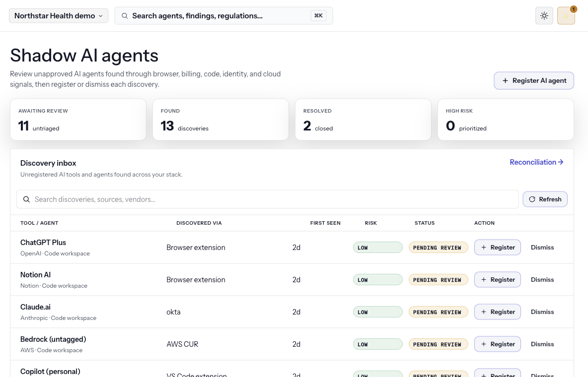This screenshot has width=588, height=377.
Task: Click Browser extension in the Notion AI row
Action: pyautogui.click(x=196, y=280)
